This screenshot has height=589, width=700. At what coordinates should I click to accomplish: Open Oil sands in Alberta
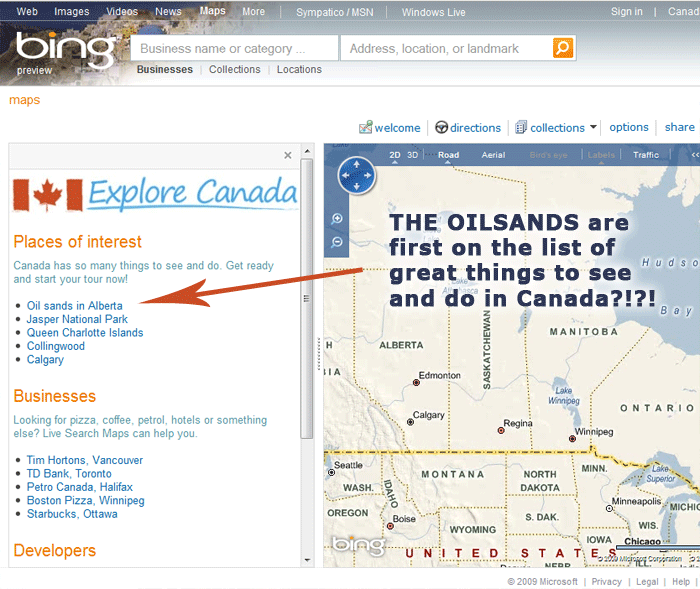75,305
